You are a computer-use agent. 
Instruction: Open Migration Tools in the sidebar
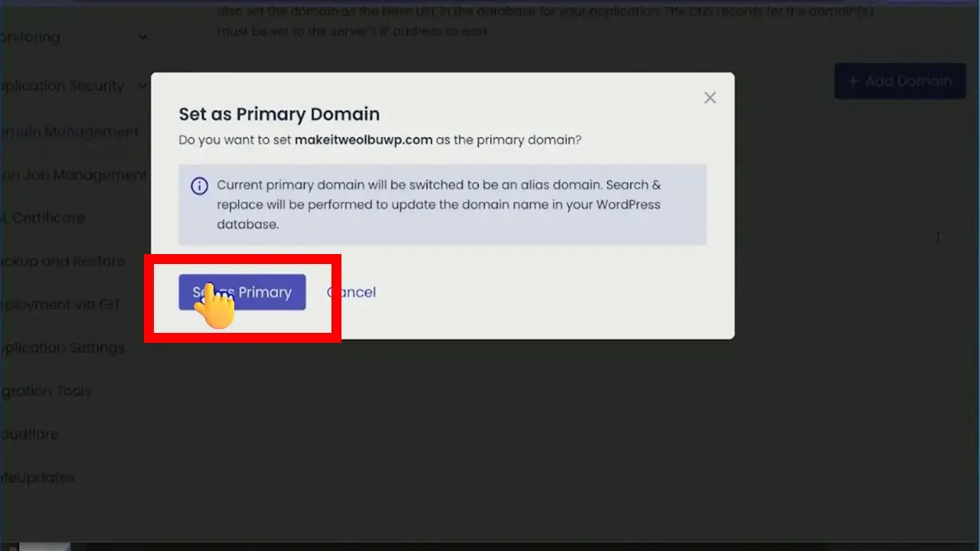point(46,391)
